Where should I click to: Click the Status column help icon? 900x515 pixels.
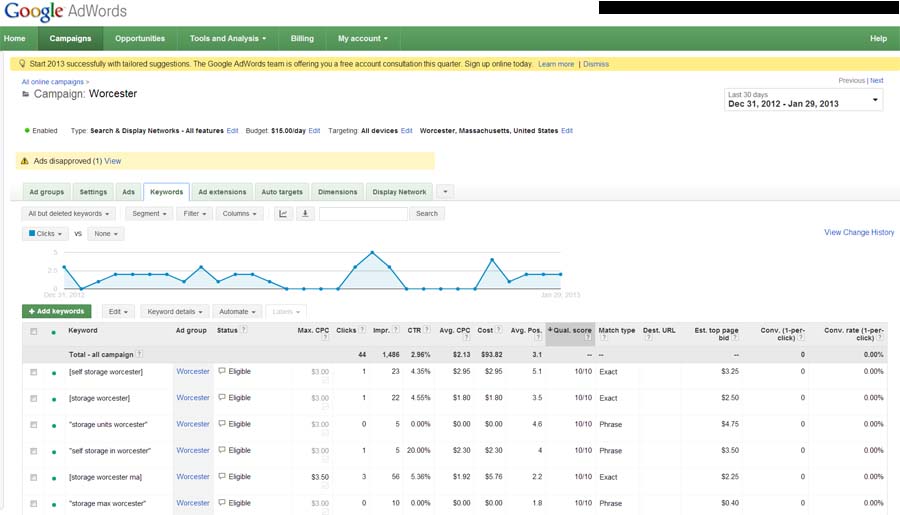coord(244,330)
